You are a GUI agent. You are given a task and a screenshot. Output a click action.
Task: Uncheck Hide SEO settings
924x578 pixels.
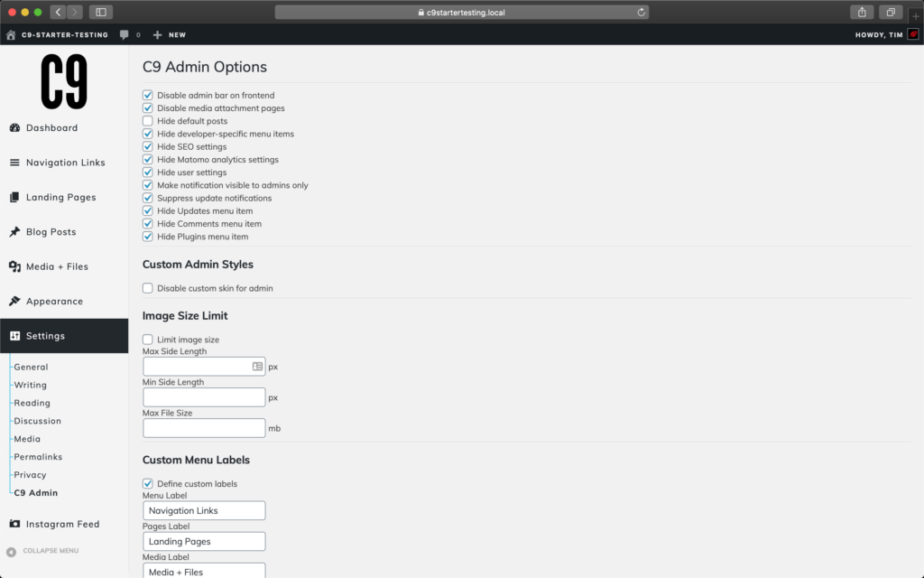coord(147,146)
